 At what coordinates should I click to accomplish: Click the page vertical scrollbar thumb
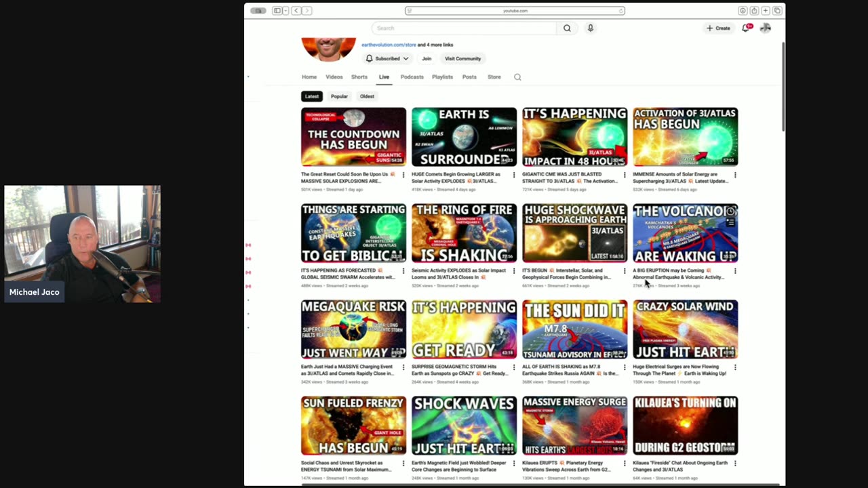(x=783, y=86)
